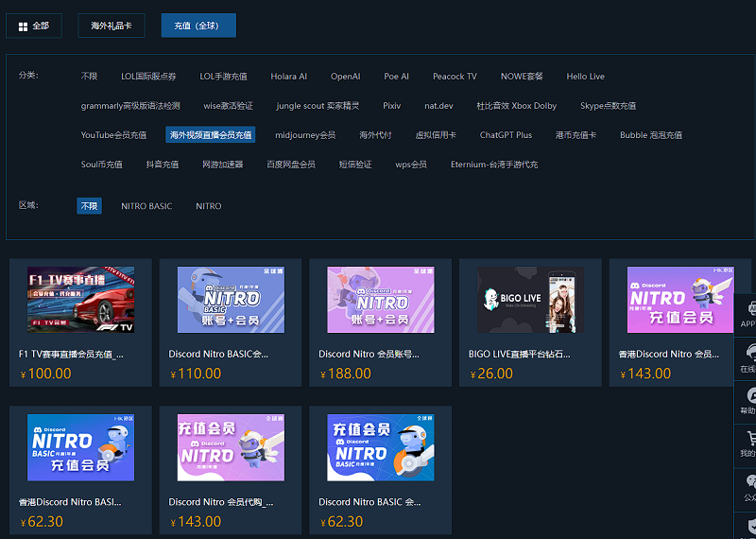Select the 充值（全球） tab

pos(198,26)
